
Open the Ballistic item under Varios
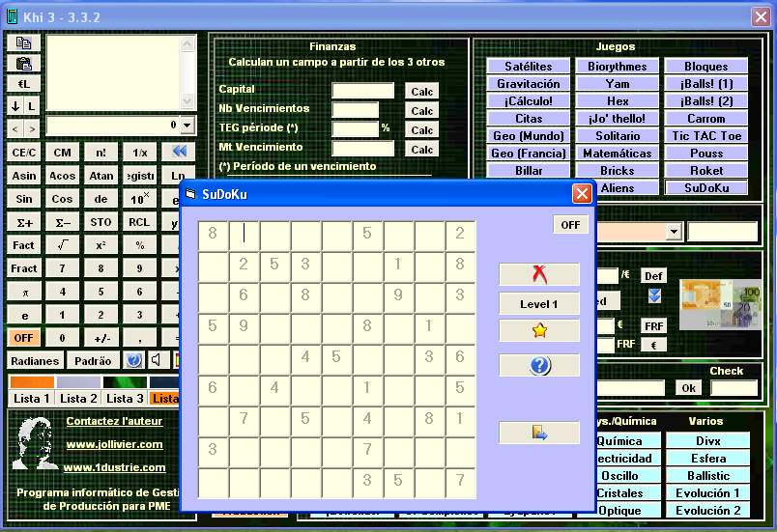click(707, 476)
